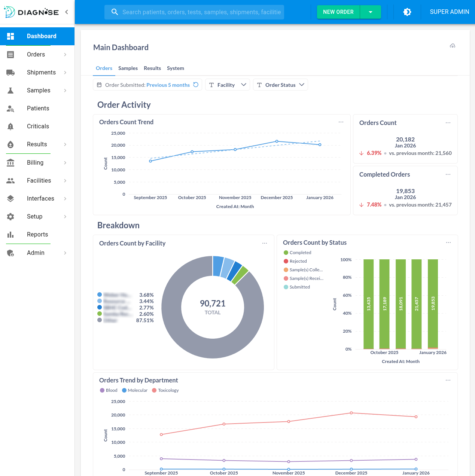This screenshot has height=476, width=475.
Task: Open Reports via the bar chart icon
Action: (x=10, y=235)
